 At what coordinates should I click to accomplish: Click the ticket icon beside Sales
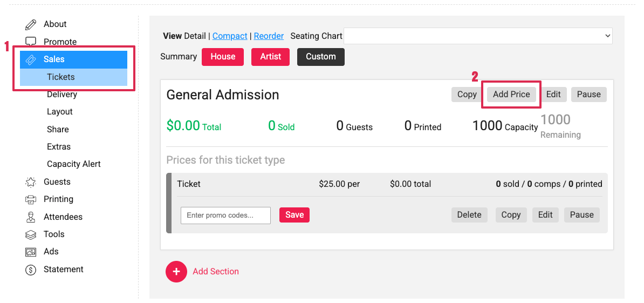[31, 59]
